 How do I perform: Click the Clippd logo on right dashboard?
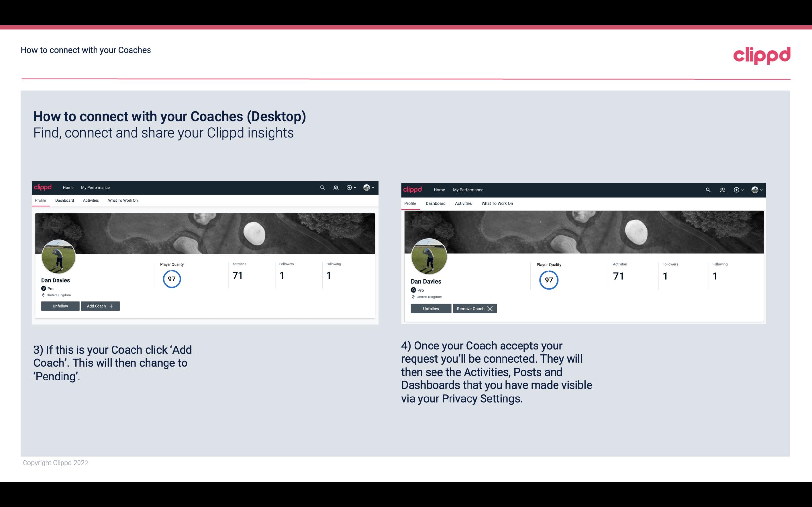(x=414, y=190)
